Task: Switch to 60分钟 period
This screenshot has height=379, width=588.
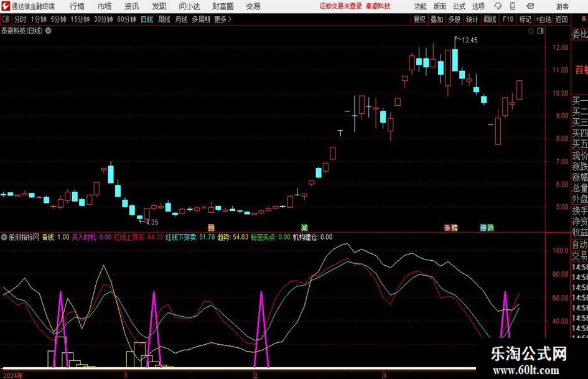Action: (x=126, y=19)
